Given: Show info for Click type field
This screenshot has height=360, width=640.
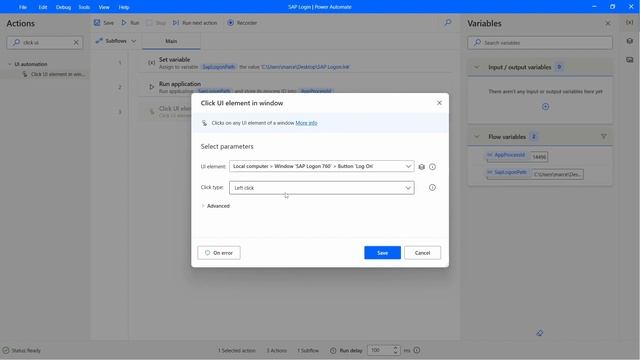Looking at the screenshot, I should pyautogui.click(x=432, y=188).
